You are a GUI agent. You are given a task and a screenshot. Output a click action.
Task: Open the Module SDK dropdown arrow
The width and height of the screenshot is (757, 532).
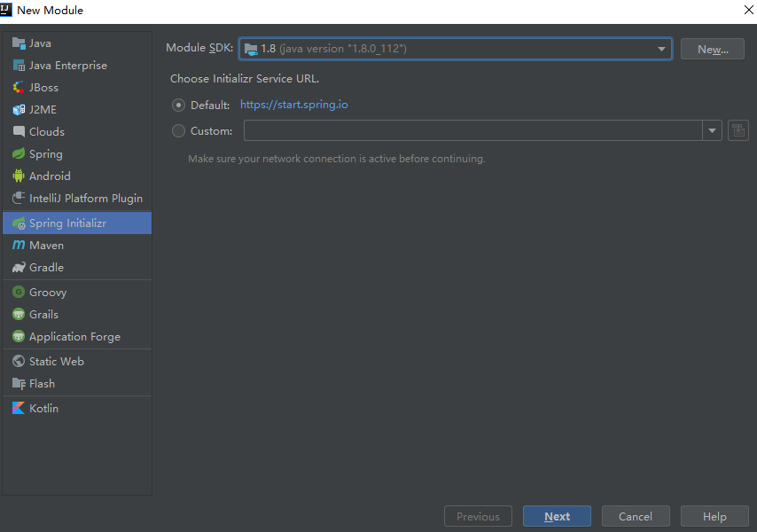661,49
